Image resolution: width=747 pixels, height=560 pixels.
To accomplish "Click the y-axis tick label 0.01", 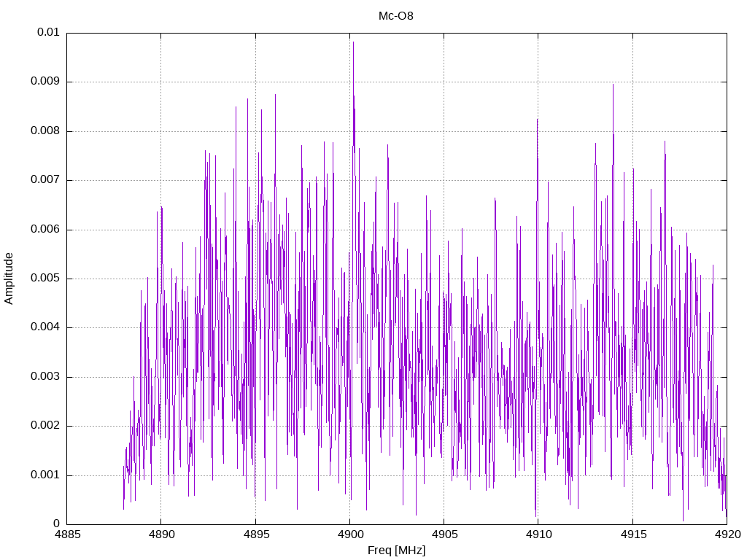I will (x=48, y=32).
